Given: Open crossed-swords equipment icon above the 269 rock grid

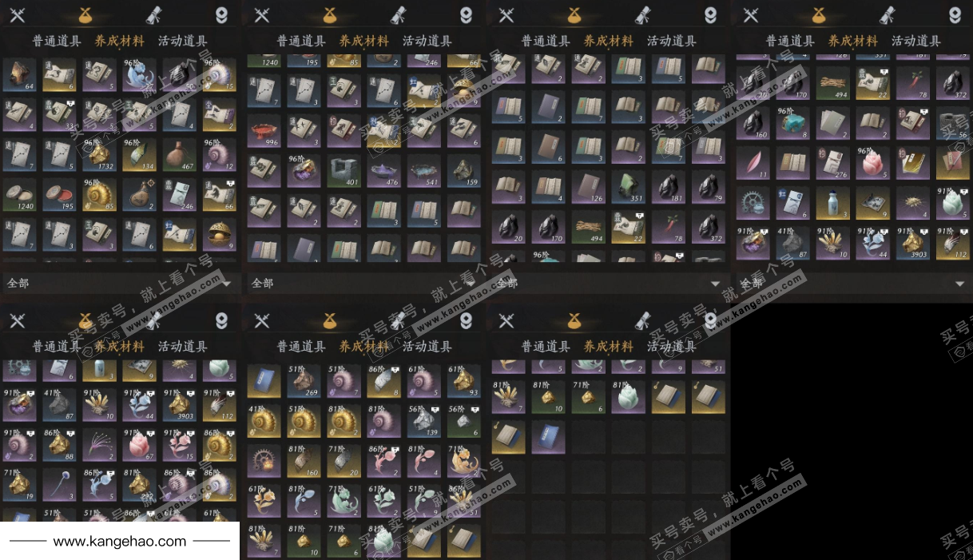Looking at the screenshot, I should coord(262,321).
